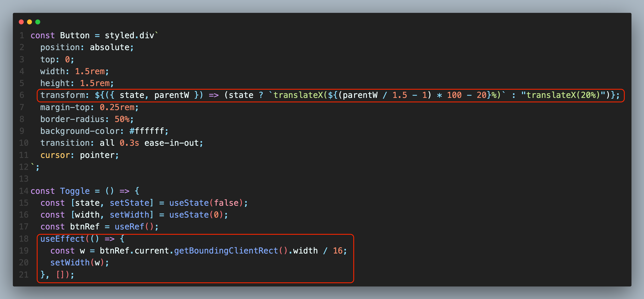The width and height of the screenshot is (644, 299).
Task: Click the #ffffff background color value
Action: click(x=146, y=131)
